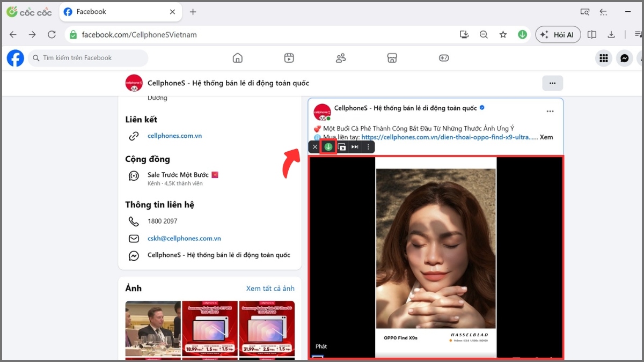Close the video overlay toolbar
This screenshot has width=644, height=362.
(x=315, y=147)
